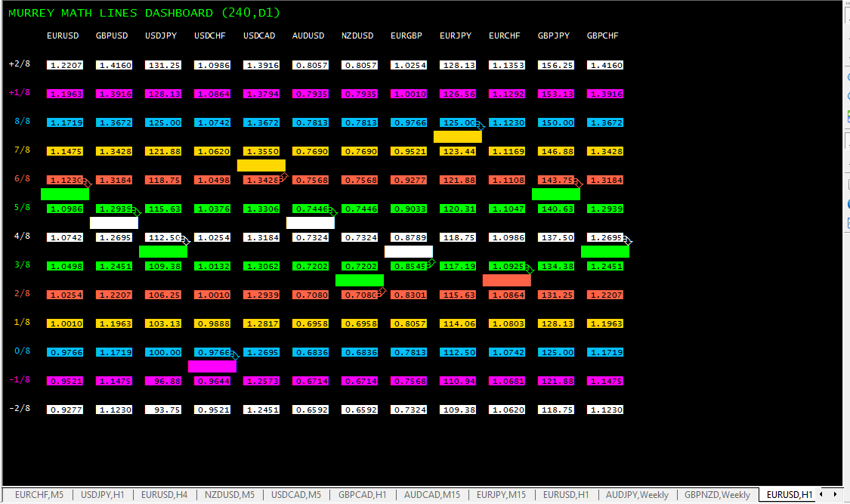Click USDJPY -1/8 value 96.88
The image size is (850, 504).
(163, 381)
